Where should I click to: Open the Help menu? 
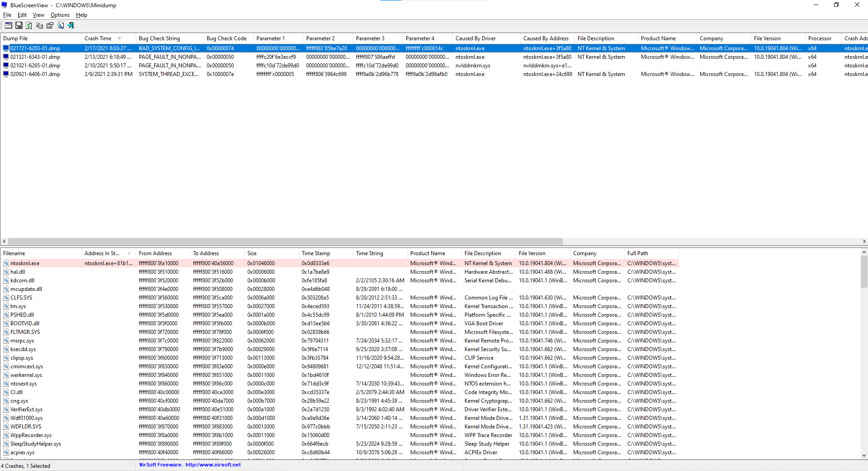click(x=81, y=15)
